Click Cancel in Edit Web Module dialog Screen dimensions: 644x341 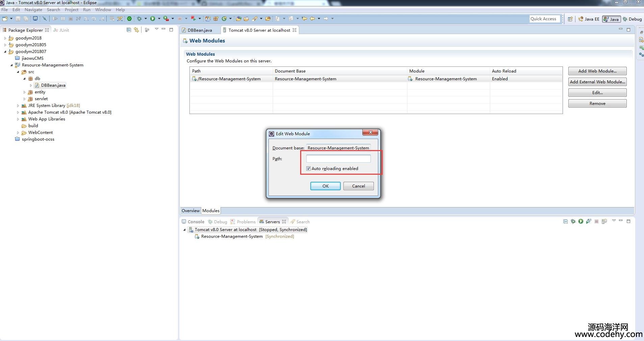(358, 186)
